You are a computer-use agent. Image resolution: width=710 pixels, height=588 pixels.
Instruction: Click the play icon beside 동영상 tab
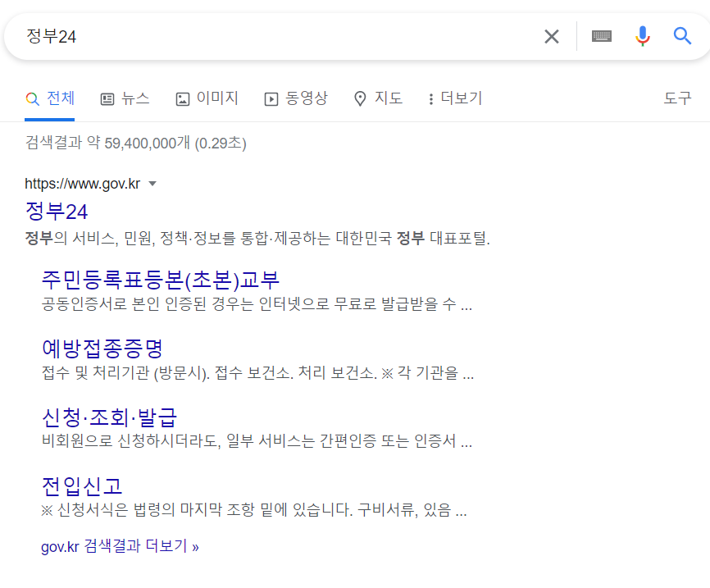271,98
